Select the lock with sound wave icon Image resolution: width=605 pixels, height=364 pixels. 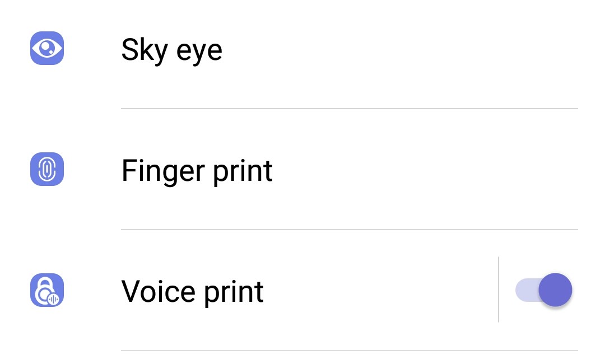click(47, 290)
